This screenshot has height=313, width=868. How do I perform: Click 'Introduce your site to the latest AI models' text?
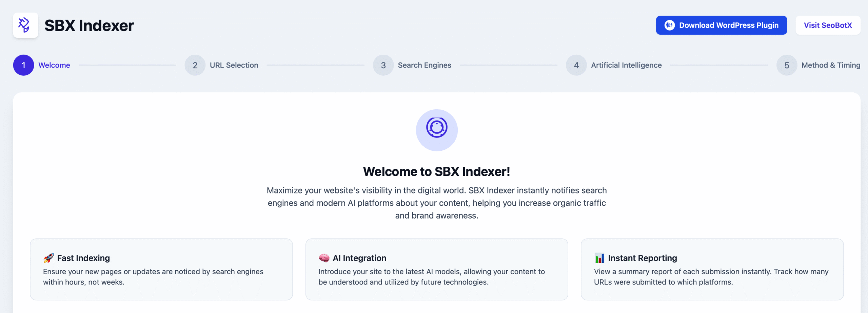coord(432,277)
